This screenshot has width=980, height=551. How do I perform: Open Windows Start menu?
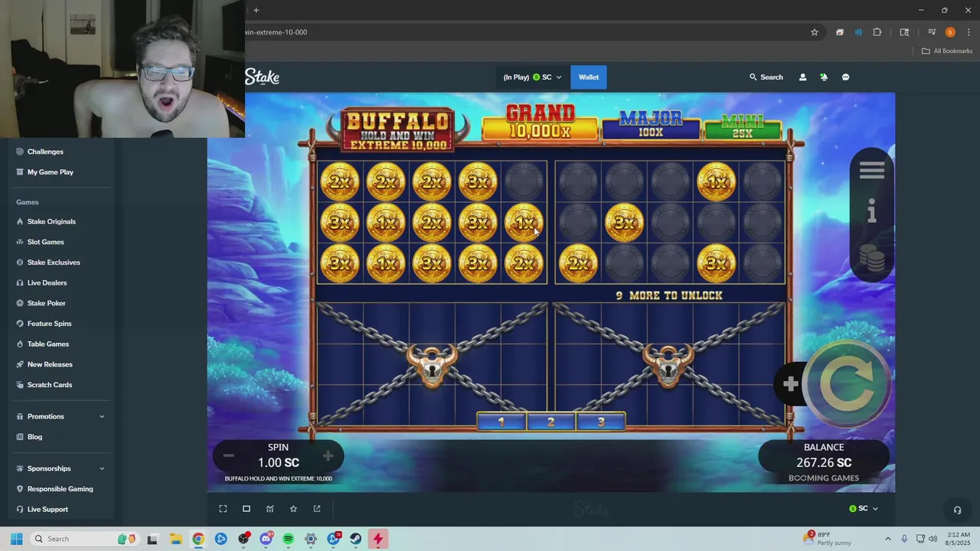click(x=16, y=539)
